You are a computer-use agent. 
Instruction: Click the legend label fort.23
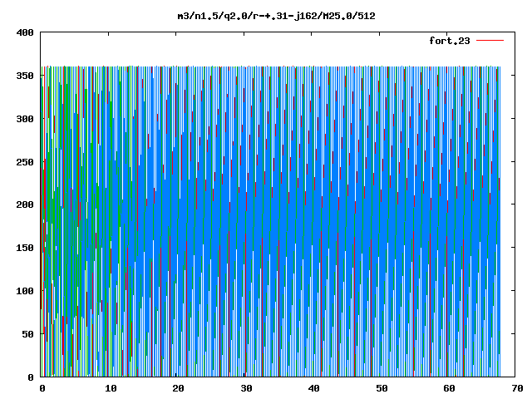(x=450, y=41)
